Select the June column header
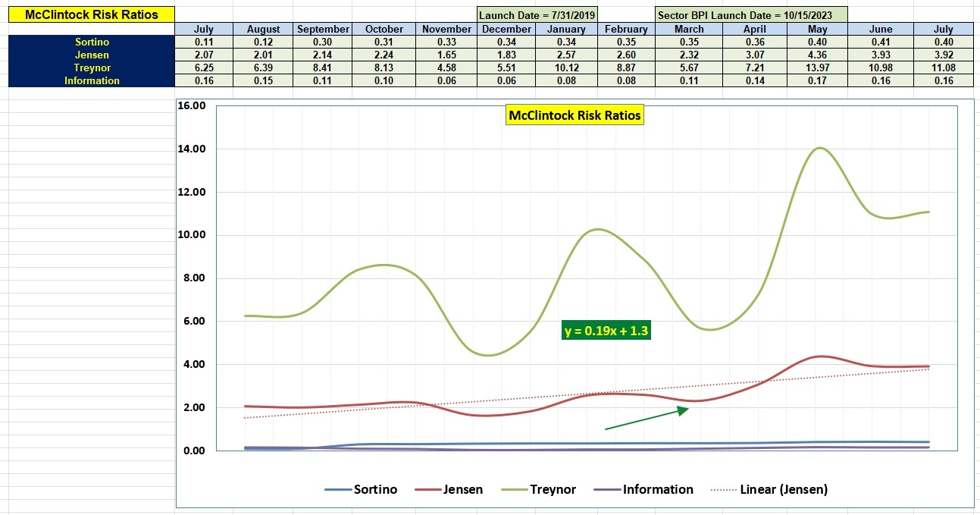The image size is (980, 515). click(x=881, y=29)
